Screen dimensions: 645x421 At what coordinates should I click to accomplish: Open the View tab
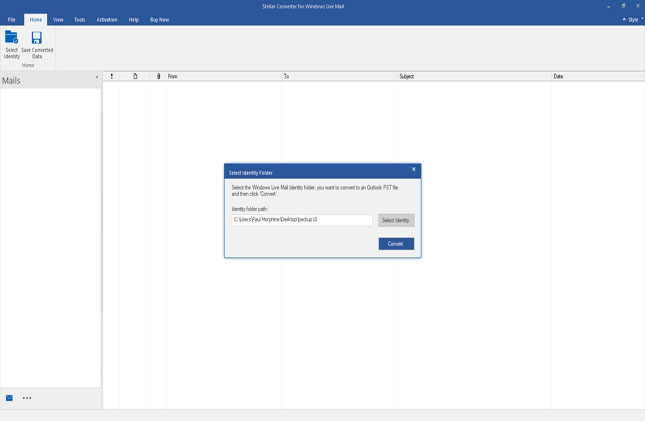click(58, 20)
